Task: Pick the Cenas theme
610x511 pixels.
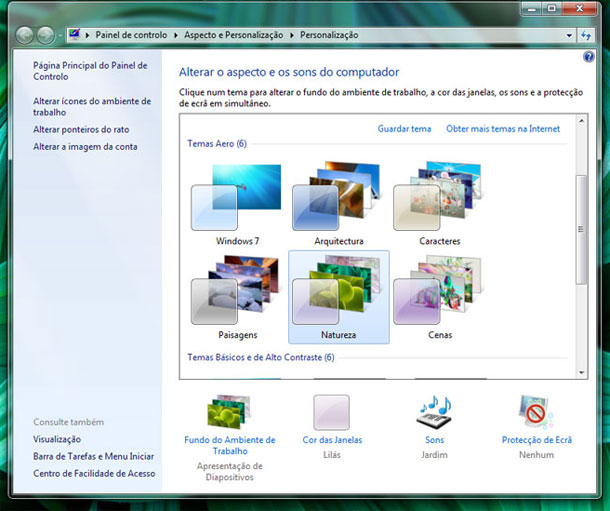Action: click(439, 290)
